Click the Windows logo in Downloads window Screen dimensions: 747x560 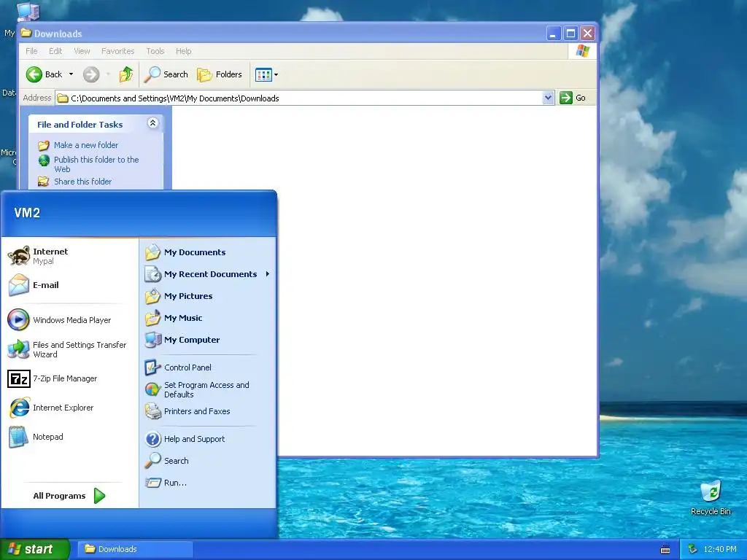click(582, 51)
